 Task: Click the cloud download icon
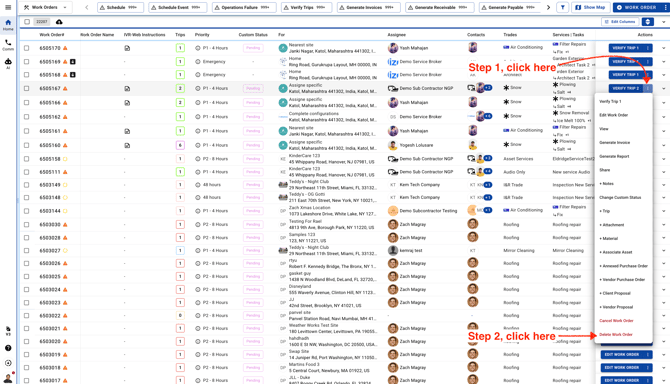click(59, 22)
